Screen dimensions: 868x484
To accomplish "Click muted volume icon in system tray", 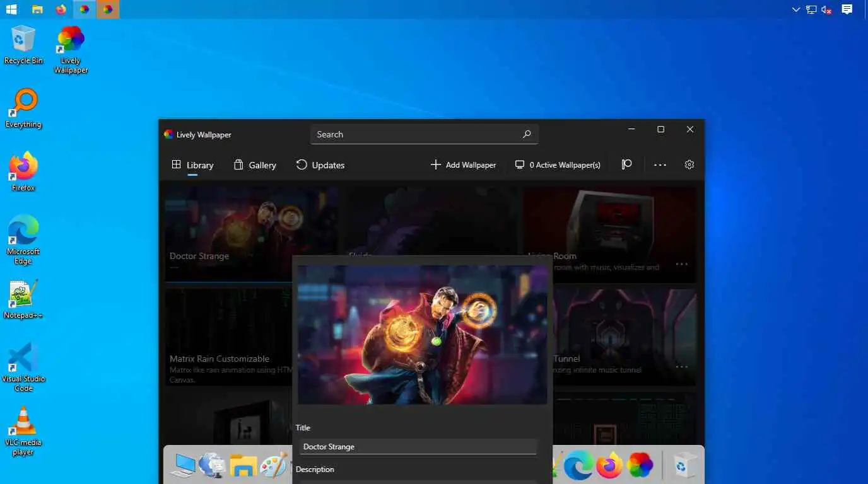I will [826, 9].
